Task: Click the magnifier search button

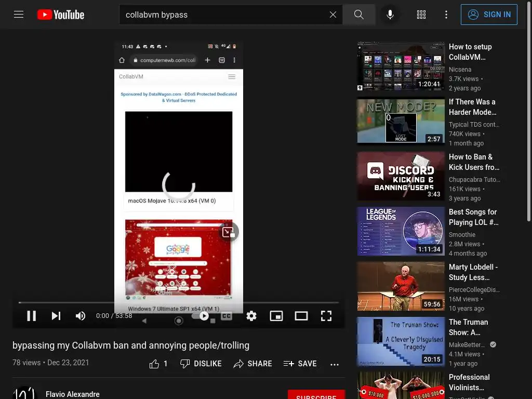Action: click(x=358, y=15)
